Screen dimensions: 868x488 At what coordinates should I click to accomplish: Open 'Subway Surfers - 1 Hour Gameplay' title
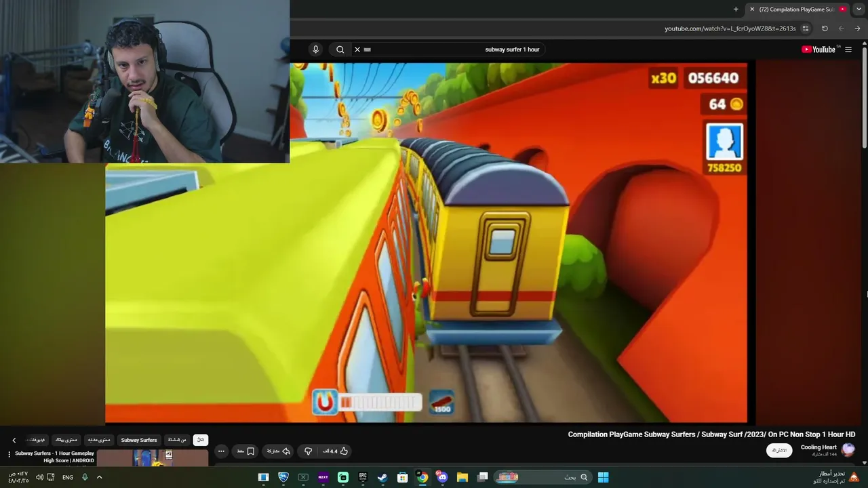coord(55,457)
